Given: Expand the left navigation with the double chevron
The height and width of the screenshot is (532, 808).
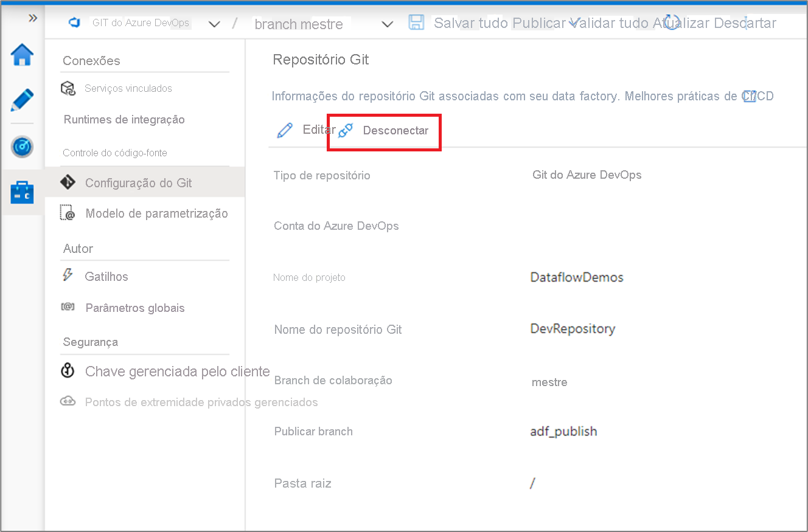Looking at the screenshot, I should pyautogui.click(x=33, y=18).
